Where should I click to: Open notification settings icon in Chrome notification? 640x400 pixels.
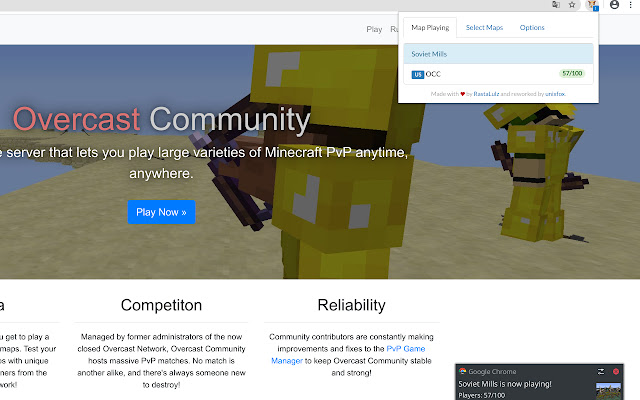600,371
